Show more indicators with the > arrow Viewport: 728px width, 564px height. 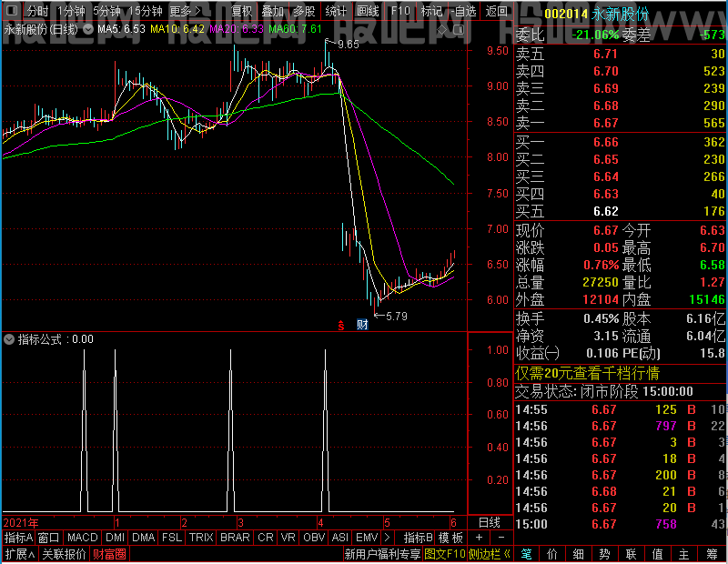[x=388, y=538]
